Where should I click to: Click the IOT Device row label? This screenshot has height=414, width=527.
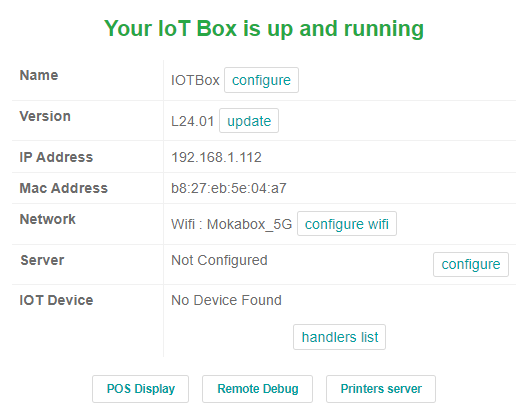point(56,300)
